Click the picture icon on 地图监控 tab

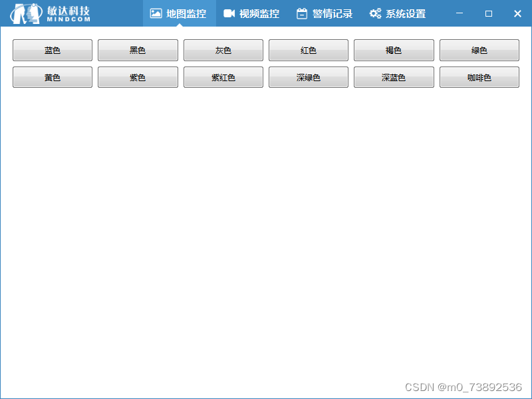click(x=156, y=13)
